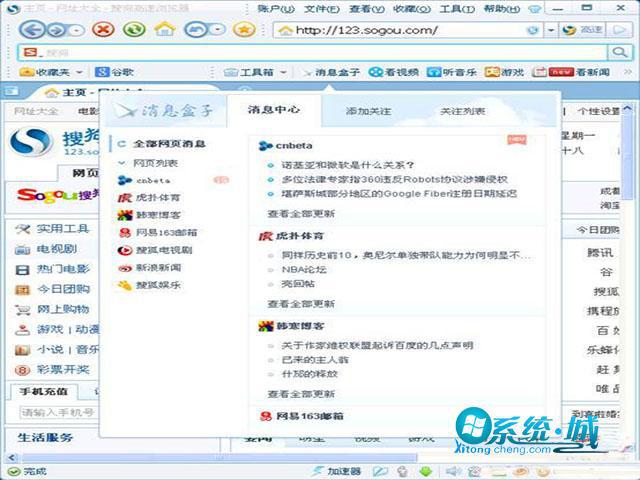Open the 查看 menu
This screenshot has height=480, width=640.
(367, 9)
